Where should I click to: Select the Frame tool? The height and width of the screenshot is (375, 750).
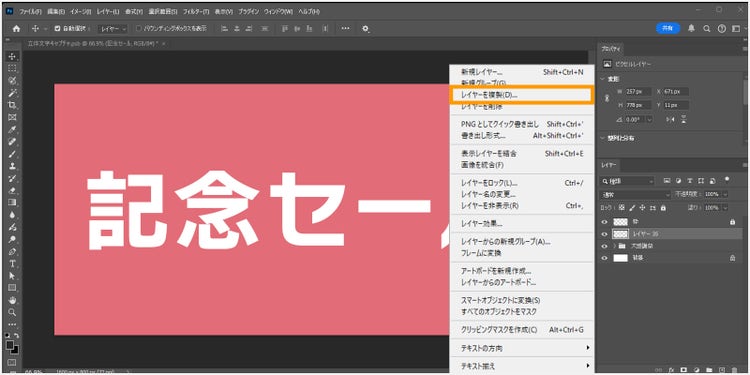tap(12, 117)
